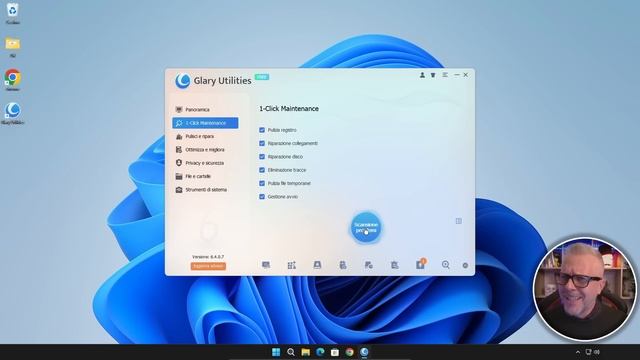
Task: Select the Chrome desktop shortcut
Action: pyautogui.click(x=13, y=80)
